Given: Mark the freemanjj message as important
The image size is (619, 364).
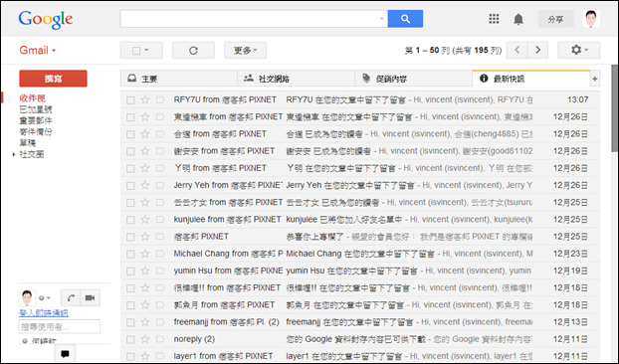Looking at the screenshot, I should point(160,322).
